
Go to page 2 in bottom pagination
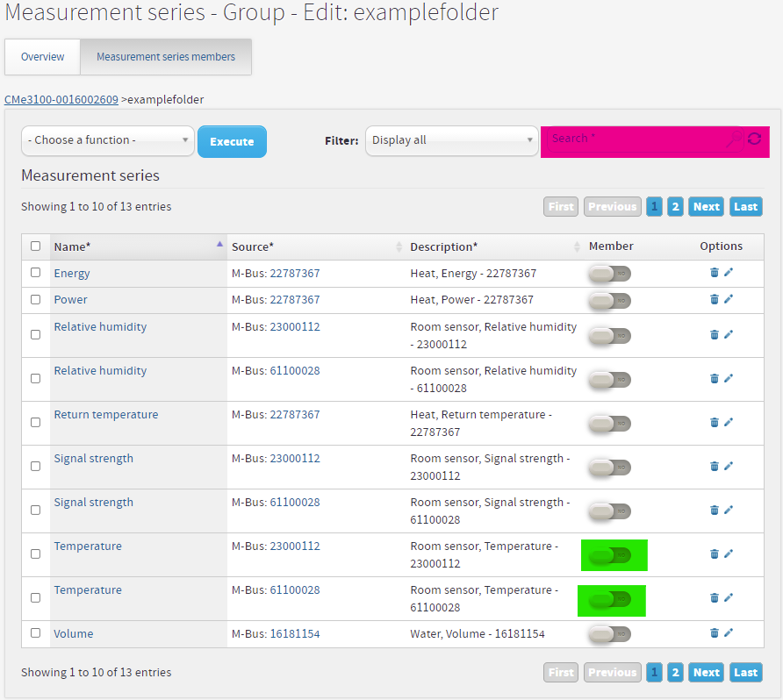(675, 673)
